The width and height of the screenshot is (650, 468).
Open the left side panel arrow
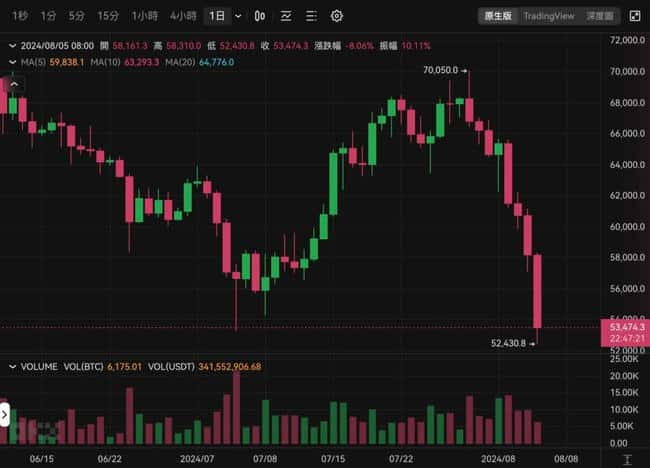[x=4, y=414]
